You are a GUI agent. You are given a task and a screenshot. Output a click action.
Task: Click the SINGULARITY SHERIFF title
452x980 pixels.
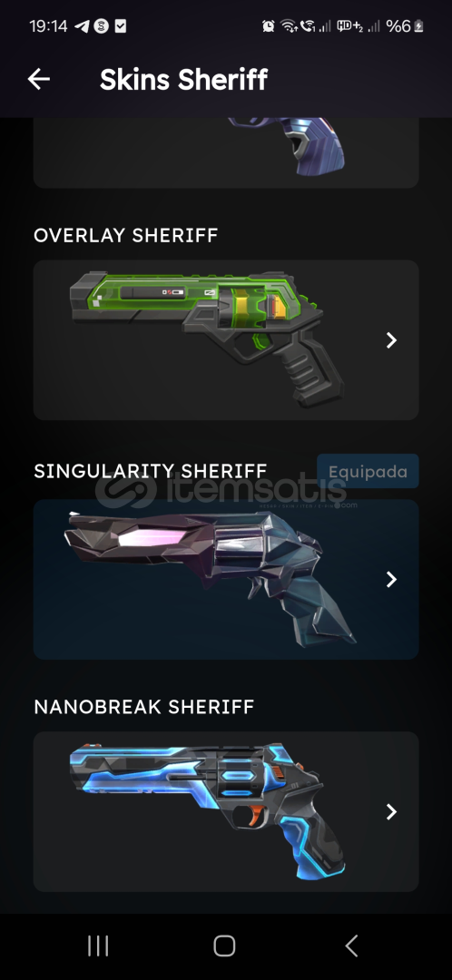click(151, 471)
